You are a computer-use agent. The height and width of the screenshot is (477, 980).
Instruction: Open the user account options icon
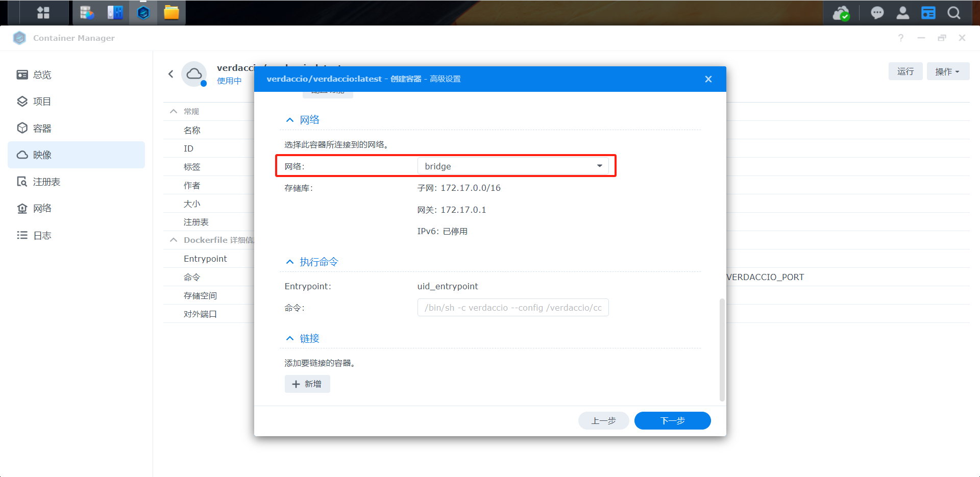(902, 13)
